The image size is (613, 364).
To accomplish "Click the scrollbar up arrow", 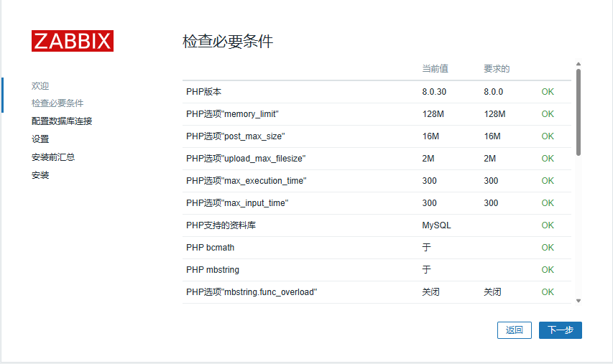I will click(x=578, y=65).
